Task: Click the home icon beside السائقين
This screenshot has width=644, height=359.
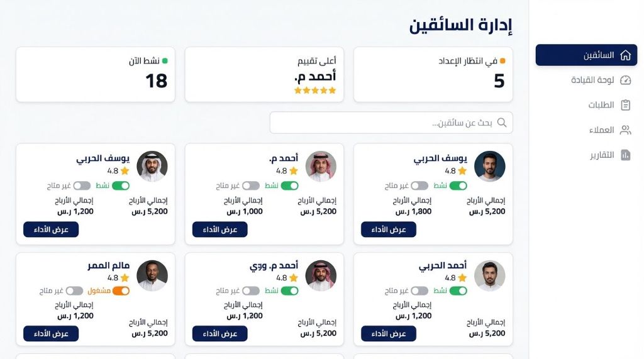Action: [x=625, y=55]
